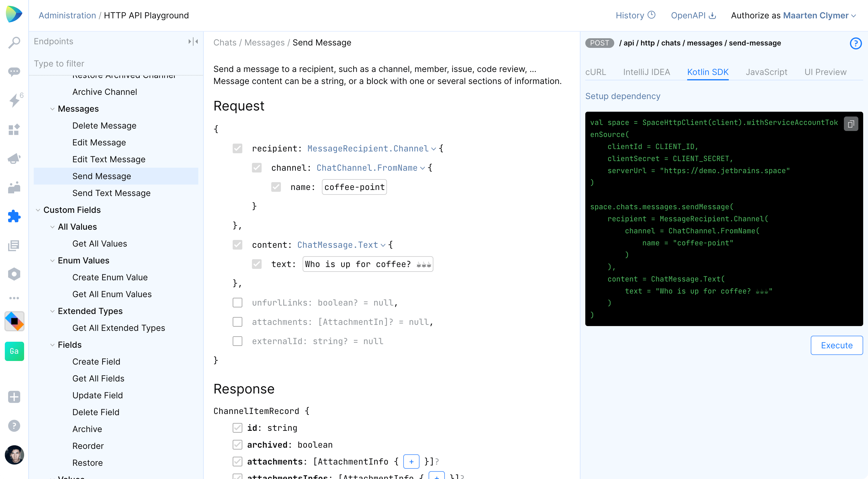Screen dimensions: 868x479
Task: Change ChatMessage.Text content type dropdown
Action: (341, 245)
